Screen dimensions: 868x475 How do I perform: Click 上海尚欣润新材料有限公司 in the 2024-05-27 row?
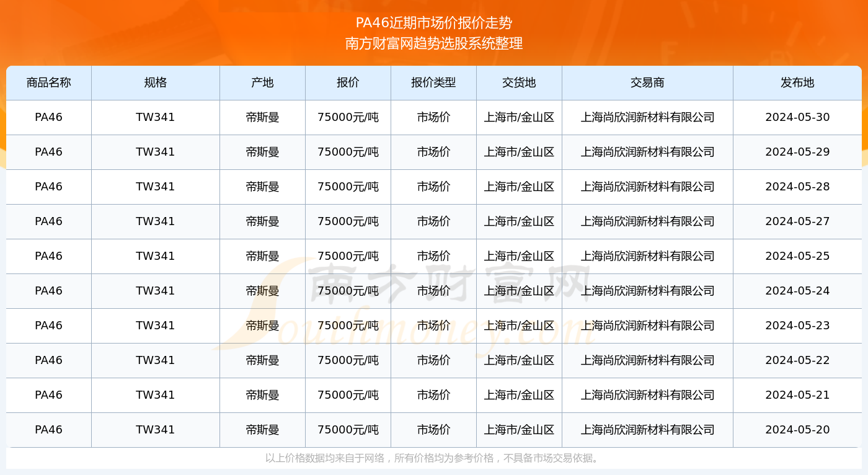(648, 221)
